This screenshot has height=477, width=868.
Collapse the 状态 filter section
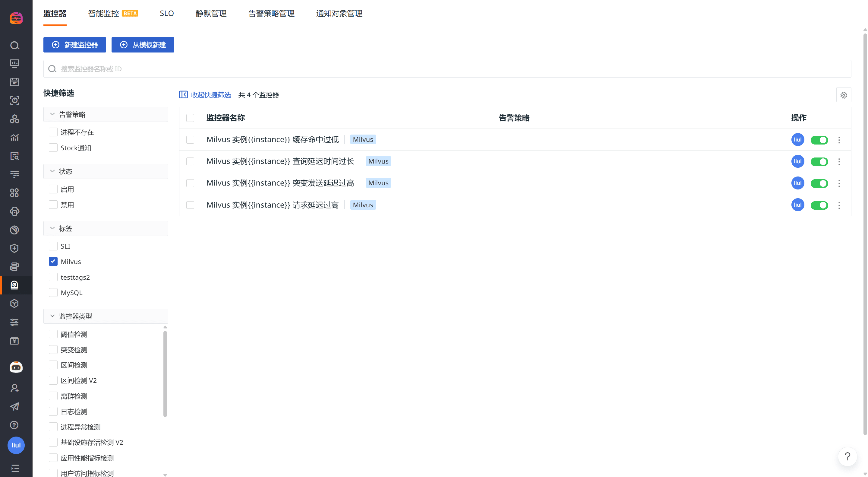pyautogui.click(x=52, y=171)
